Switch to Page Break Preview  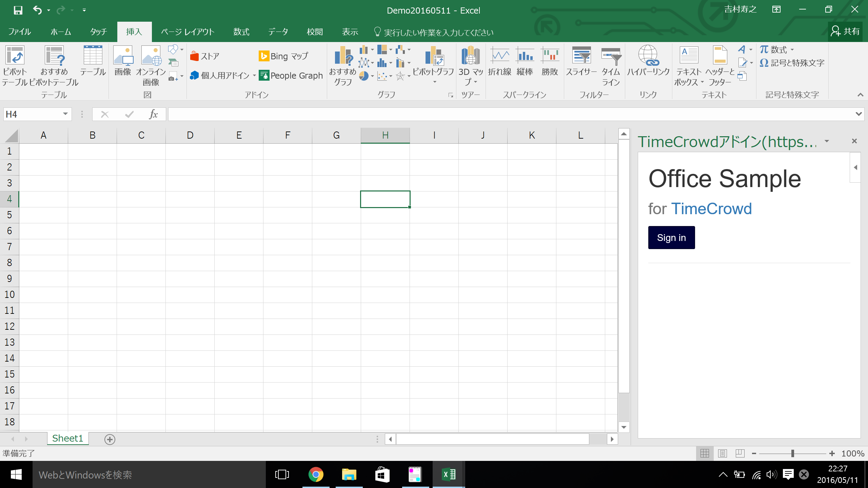point(740,453)
